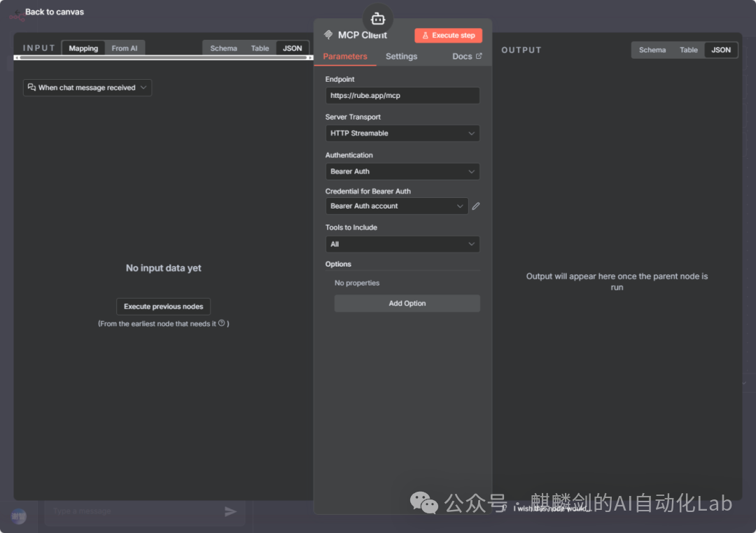Expand the Server Transport dropdown
This screenshot has width=756, height=533.
[x=402, y=134]
